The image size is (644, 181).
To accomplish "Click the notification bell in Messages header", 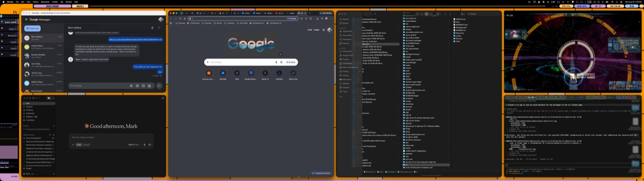I will pos(152,28).
